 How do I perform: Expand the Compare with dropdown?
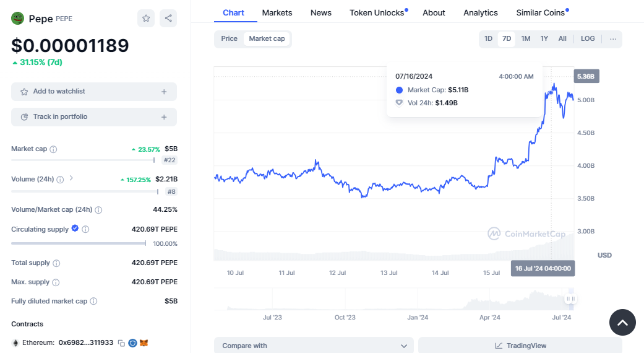click(x=314, y=346)
